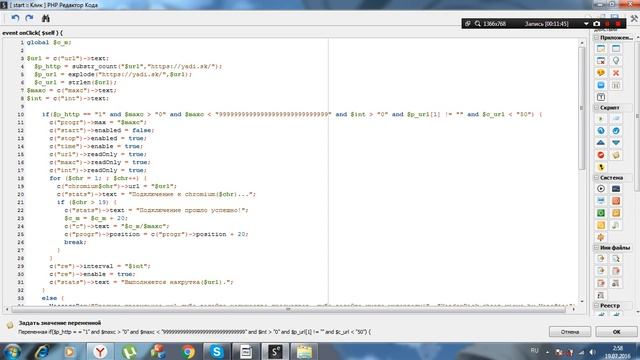Screen dimensions: 640x360
Task: Take a snapshot with the recorder camera icon
Action: [596, 24]
